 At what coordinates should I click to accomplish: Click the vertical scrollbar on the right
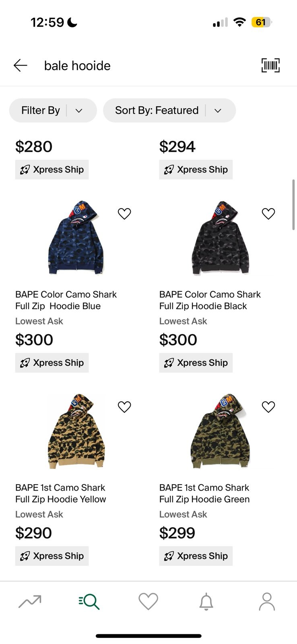pyautogui.click(x=294, y=204)
